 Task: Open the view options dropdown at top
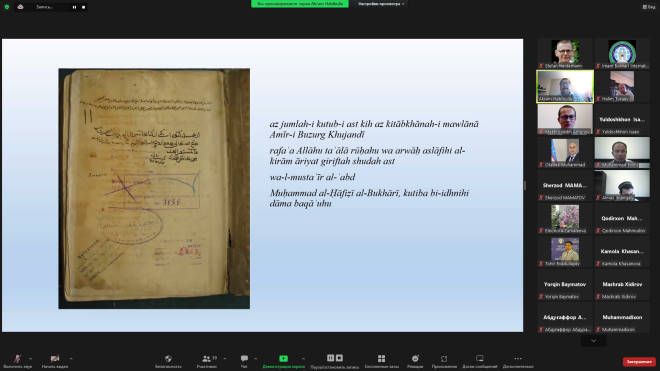pos(381,4)
